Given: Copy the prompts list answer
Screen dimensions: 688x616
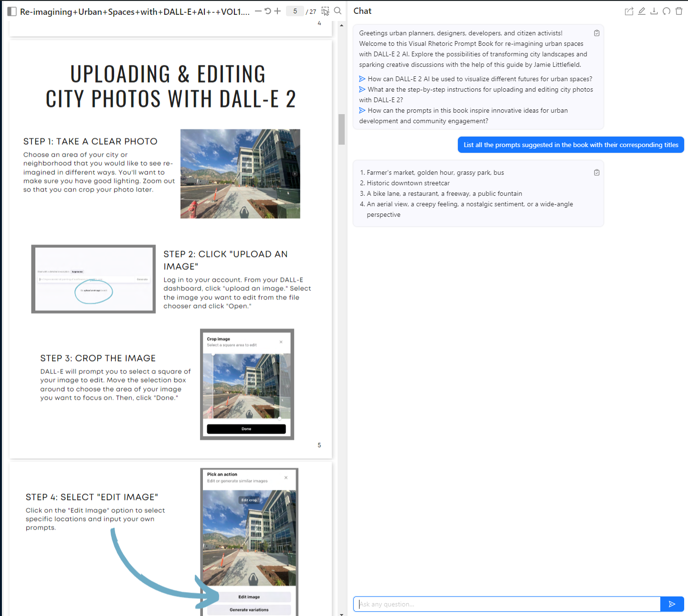Looking at the screenshot, I should coord(597,172).
